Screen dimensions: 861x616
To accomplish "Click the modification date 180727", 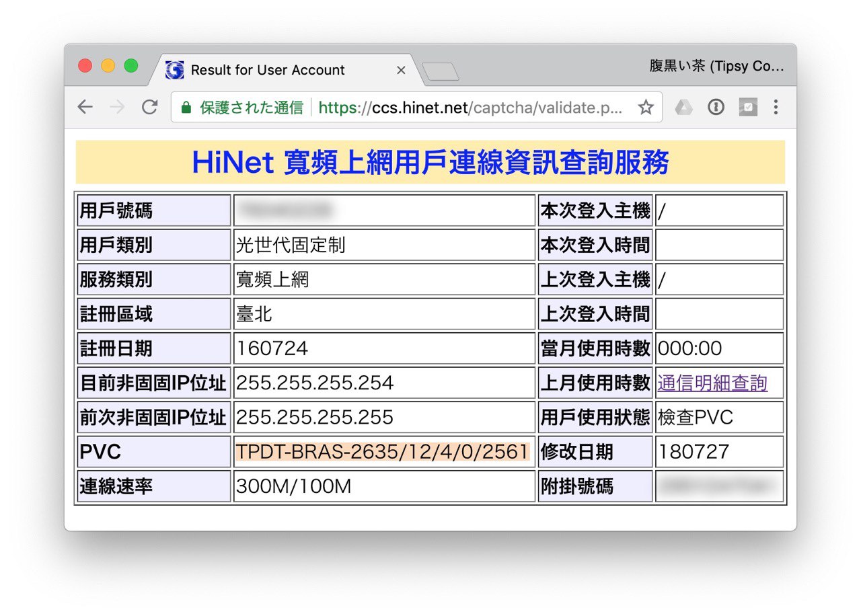I will point(693,452).
